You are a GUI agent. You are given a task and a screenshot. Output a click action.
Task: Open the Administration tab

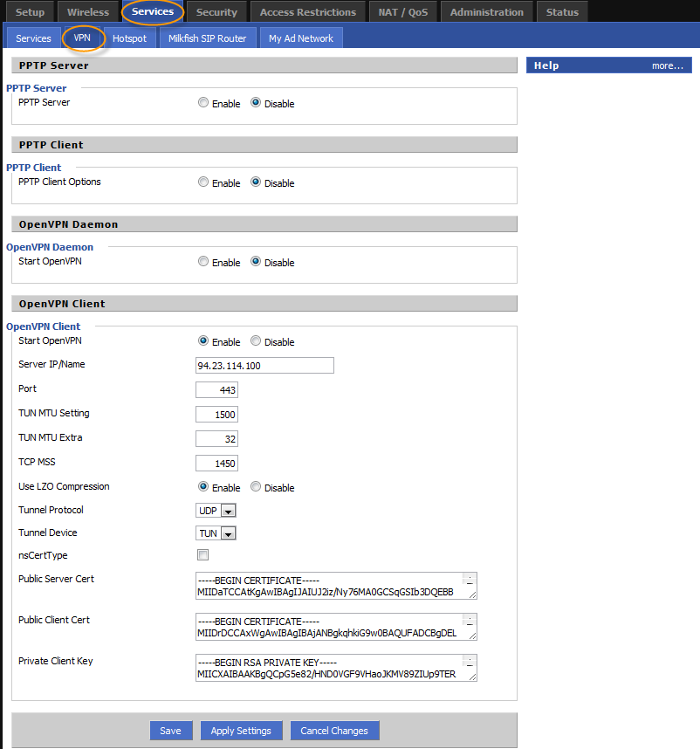point(486,12)
